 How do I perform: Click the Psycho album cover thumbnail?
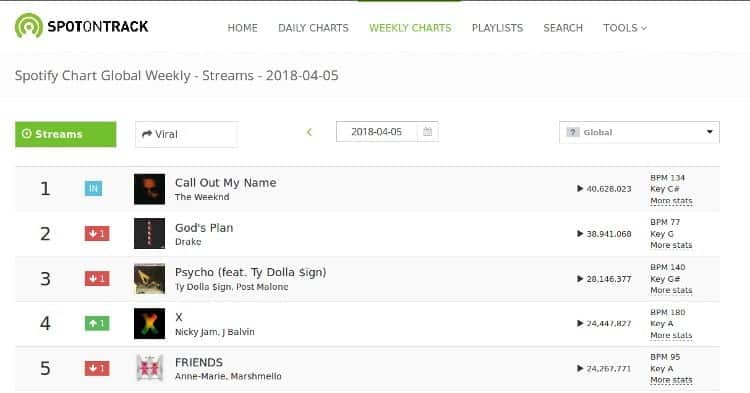pyautogui.click(x=149, y=279)
